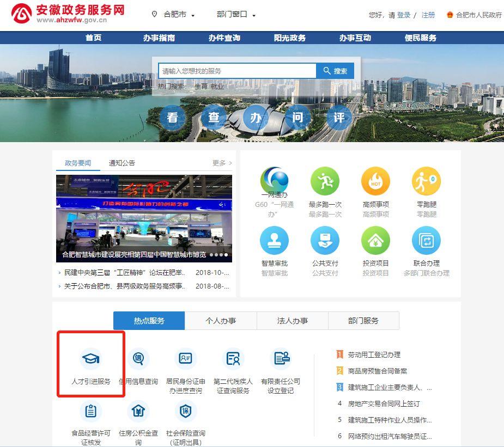Viewport: 504px width, 447px height.
Task: Open the G60 一网通办 icon
Action: click(x=275, y=181)
